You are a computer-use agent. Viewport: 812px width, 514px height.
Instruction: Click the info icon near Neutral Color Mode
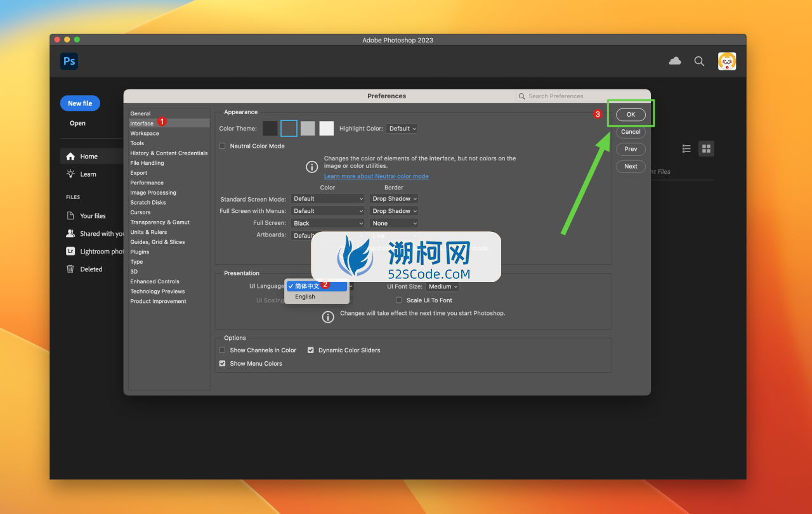(312, 167)
